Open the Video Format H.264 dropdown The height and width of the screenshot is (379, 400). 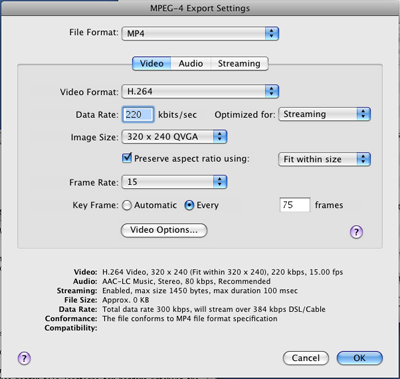coord(200,91)
